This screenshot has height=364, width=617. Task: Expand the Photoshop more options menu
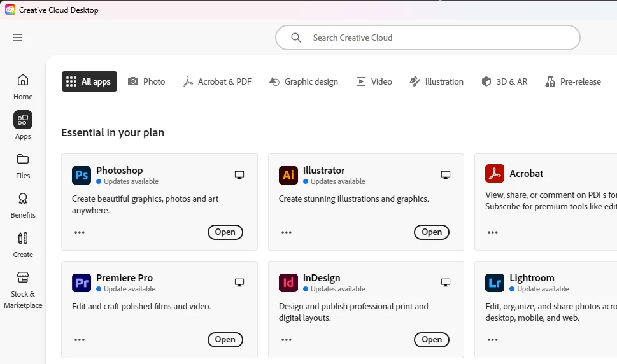pos(80,232)
